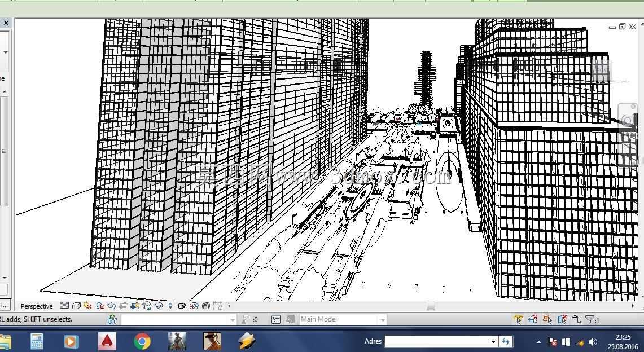Open the Design Options icon
Screen dimensions: 644x352
tap(276, 319)
